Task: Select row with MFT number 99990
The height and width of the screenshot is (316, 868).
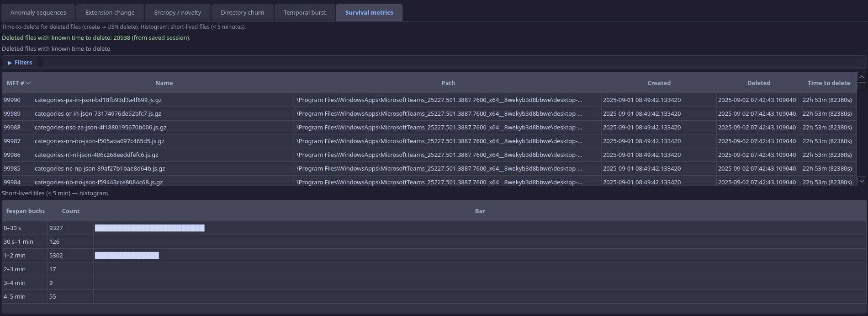Action: click(12, 100)
